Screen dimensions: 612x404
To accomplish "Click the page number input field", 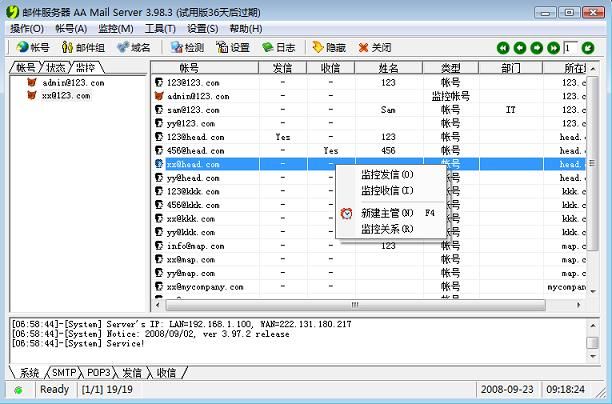I will coord(572,48).
